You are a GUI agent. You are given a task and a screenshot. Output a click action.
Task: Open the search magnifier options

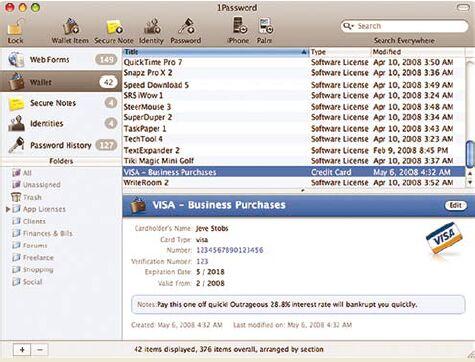[x=348, y=26]
